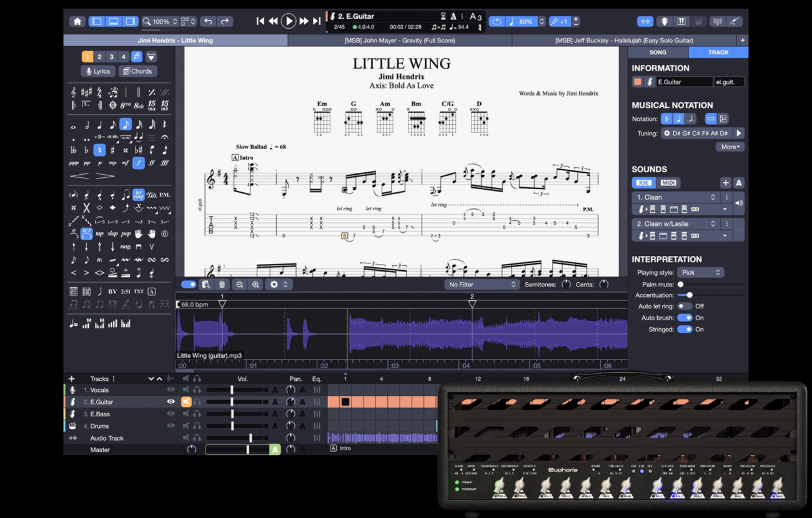The width and height of the screenshot is (812, 518).
Task: Click the Lyrics button
Action: [x=98, y=71]
